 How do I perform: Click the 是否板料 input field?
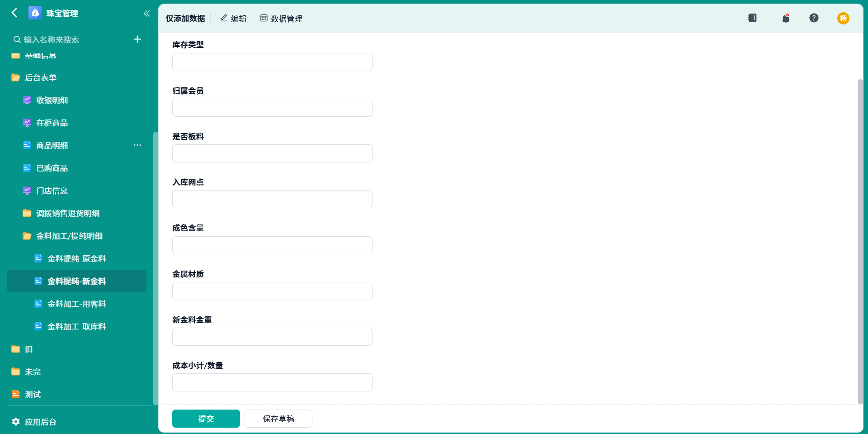click(x=272, y=153)
